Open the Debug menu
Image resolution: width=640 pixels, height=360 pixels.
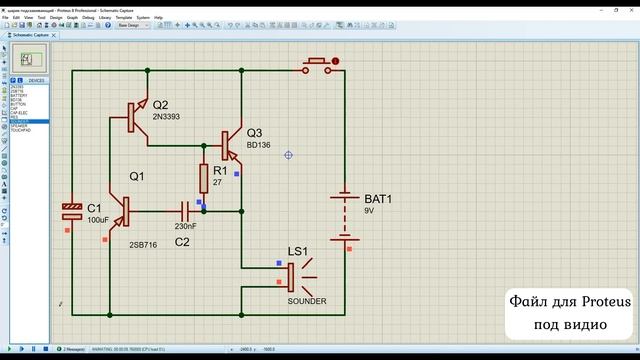(x=88, y=18)
